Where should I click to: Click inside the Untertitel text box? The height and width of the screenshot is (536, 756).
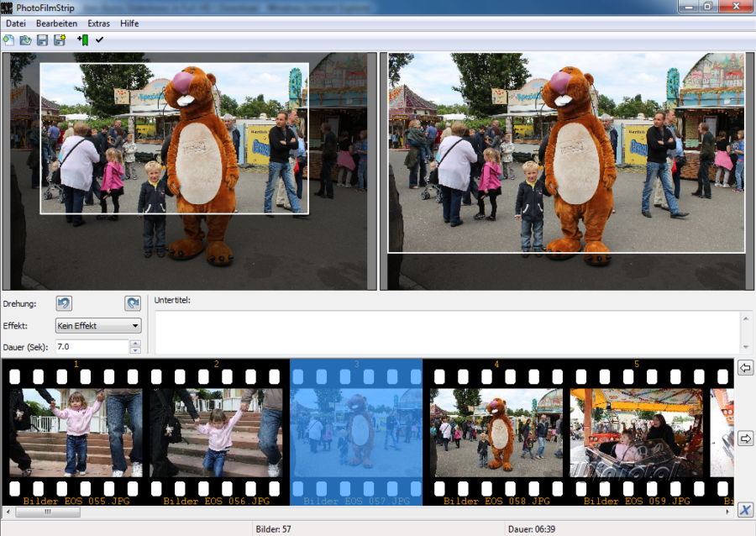[x=445, y=332]
